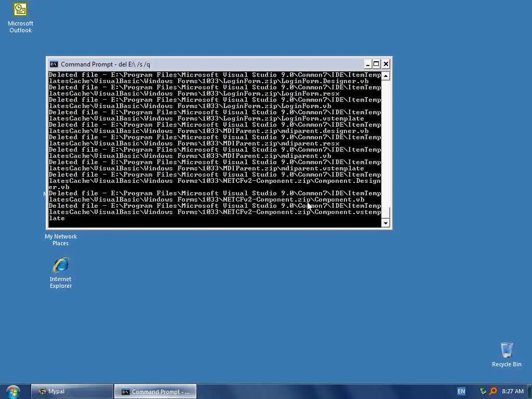Viewport: 532px width, 399px height.
Task: Close the Command Prompt window
Action: point(386,64)
